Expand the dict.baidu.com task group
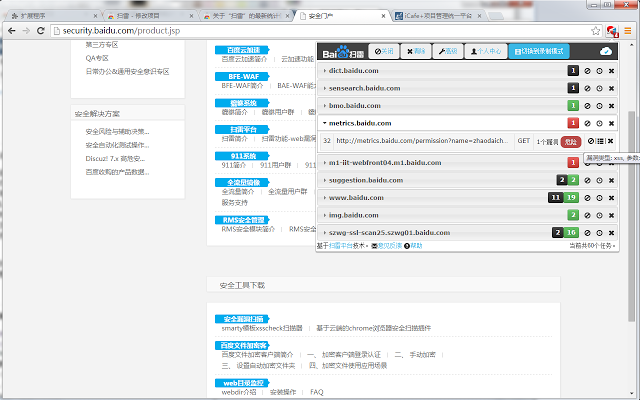The height and width of the screenshot is (400, 640). 324,71
